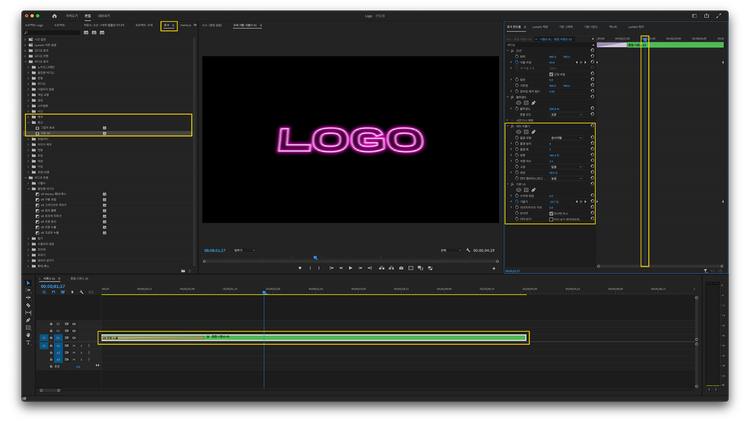Viewport: 750px width, 422px height.
Task: Draw an ellipse mask under Opacity
Action: click(518, 103)
